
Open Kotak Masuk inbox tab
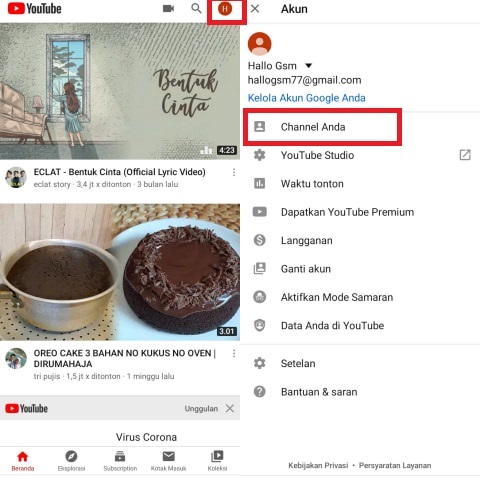point(168,461)
